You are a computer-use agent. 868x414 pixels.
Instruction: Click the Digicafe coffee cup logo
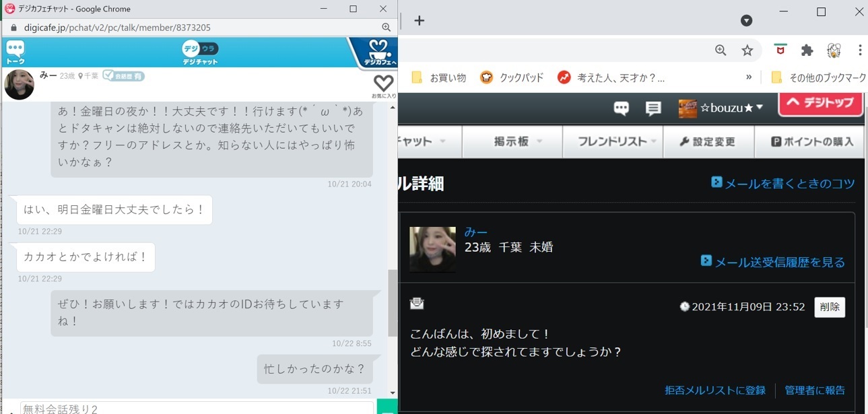click(x=379, y=53)
